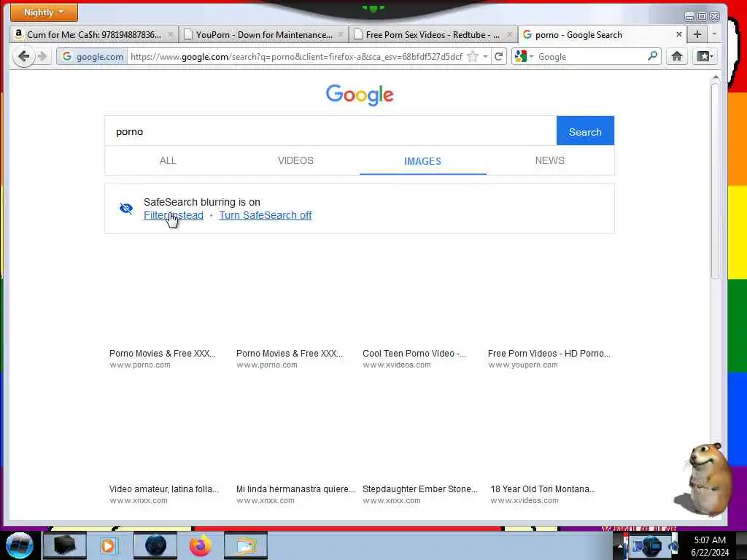
Task: Open the dark globe taskbar app
Action: [x=155, y=545]
